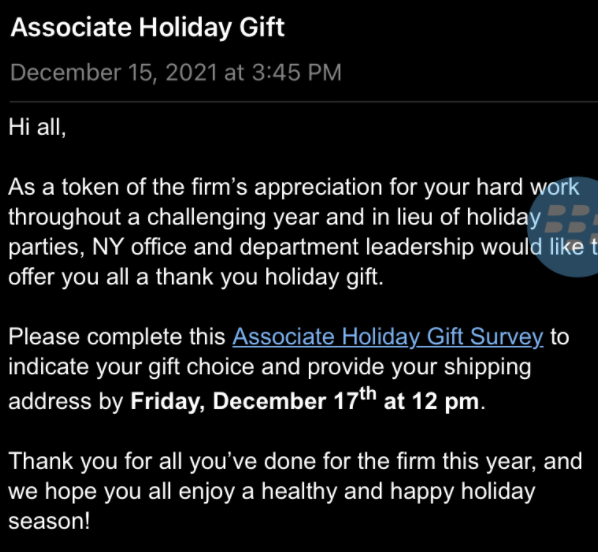Click the 'Associate Holiday Gift' subject heading

click(148, 28)
